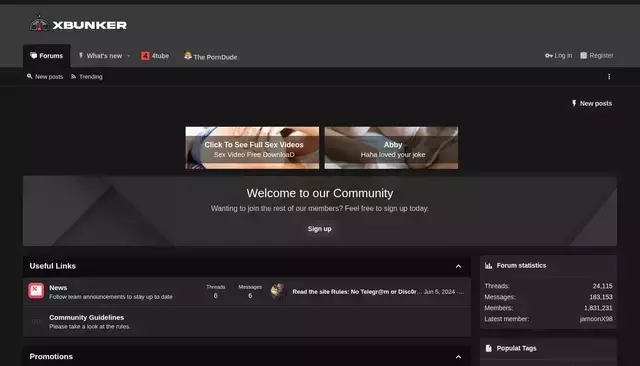
Task: Click the XBUNKER logo
Action: click(x=78, y=24)
